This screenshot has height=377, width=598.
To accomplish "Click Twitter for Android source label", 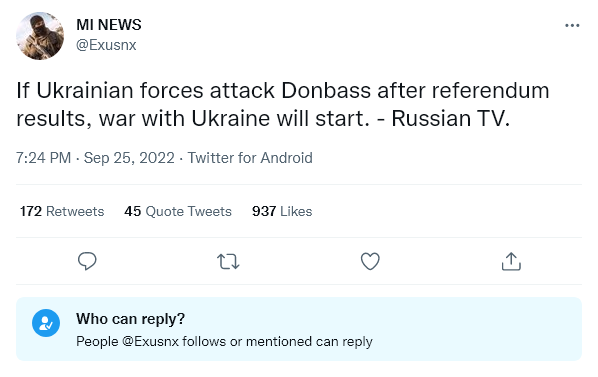I will click(250, 158).
